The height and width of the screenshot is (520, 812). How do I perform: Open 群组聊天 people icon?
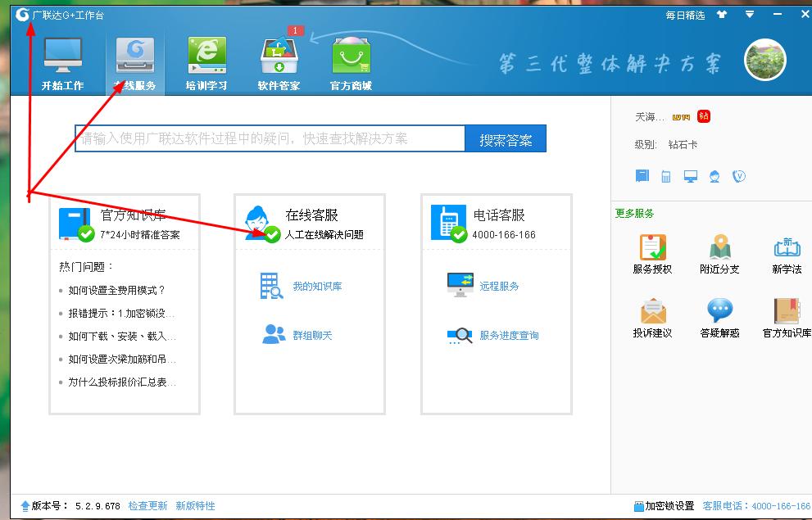[x=274, y=334]
